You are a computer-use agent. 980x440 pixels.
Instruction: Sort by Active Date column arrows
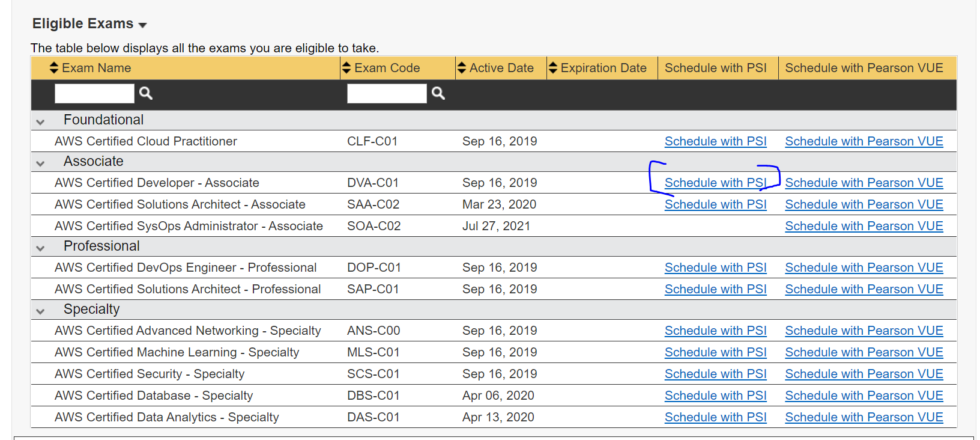click(x=462, y=68)
